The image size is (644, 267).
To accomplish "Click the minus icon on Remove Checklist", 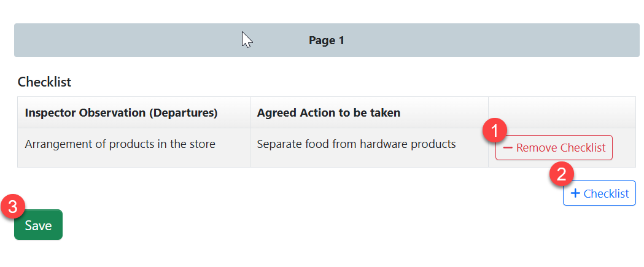I will pos(508,148).
